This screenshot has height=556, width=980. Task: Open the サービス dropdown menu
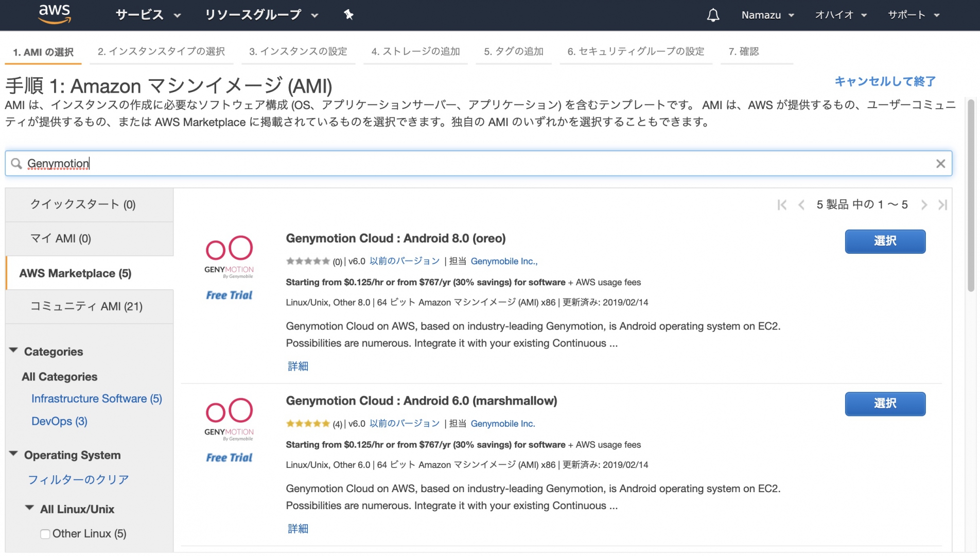pos(148,15)
